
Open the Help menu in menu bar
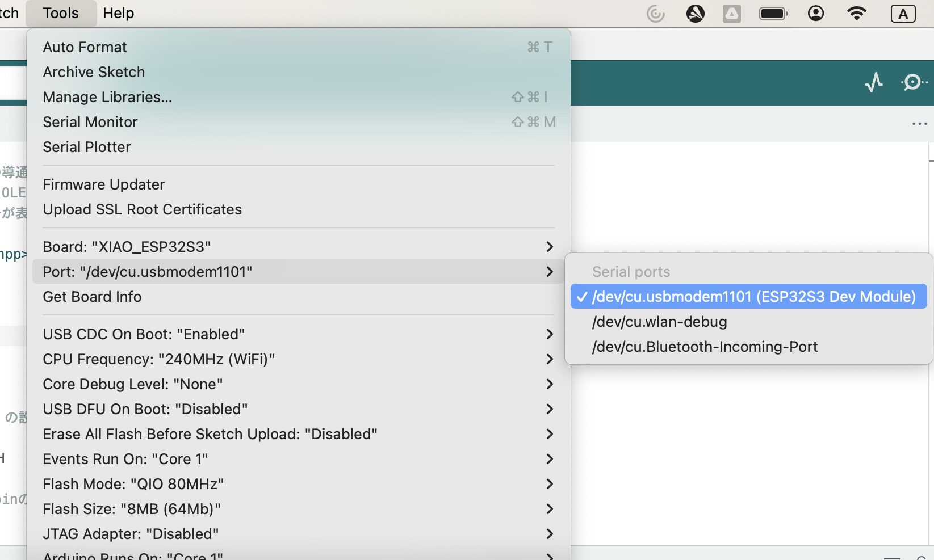pos(118,13)
